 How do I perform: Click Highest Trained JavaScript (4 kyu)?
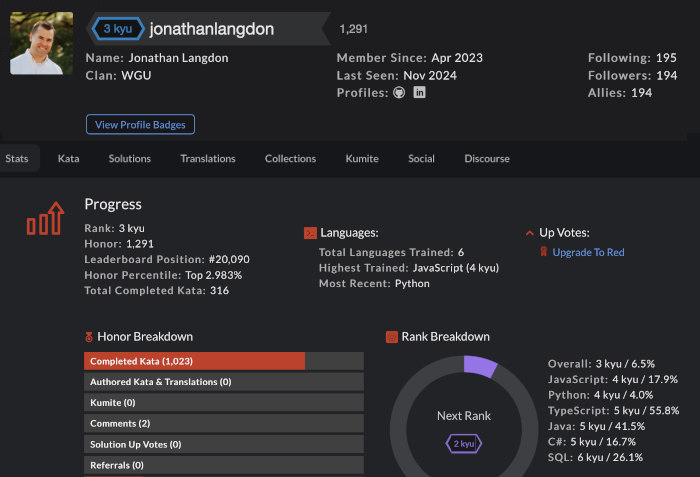[x=409, y=268]
